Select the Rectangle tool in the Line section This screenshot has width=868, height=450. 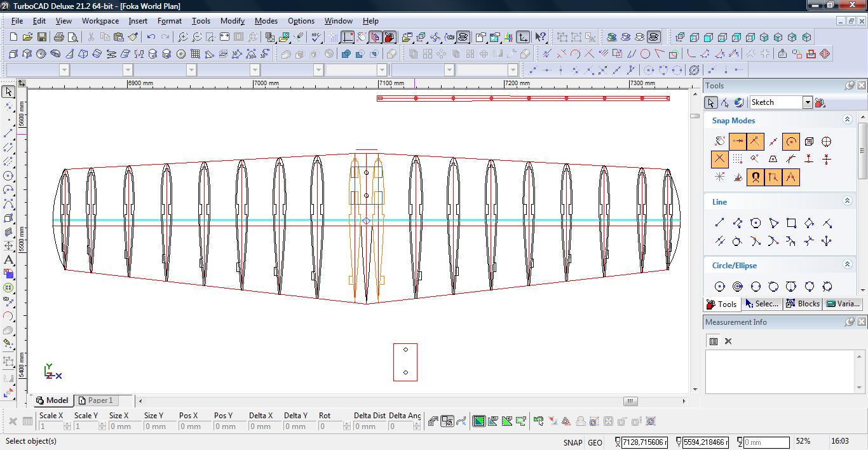coord(791,223)
